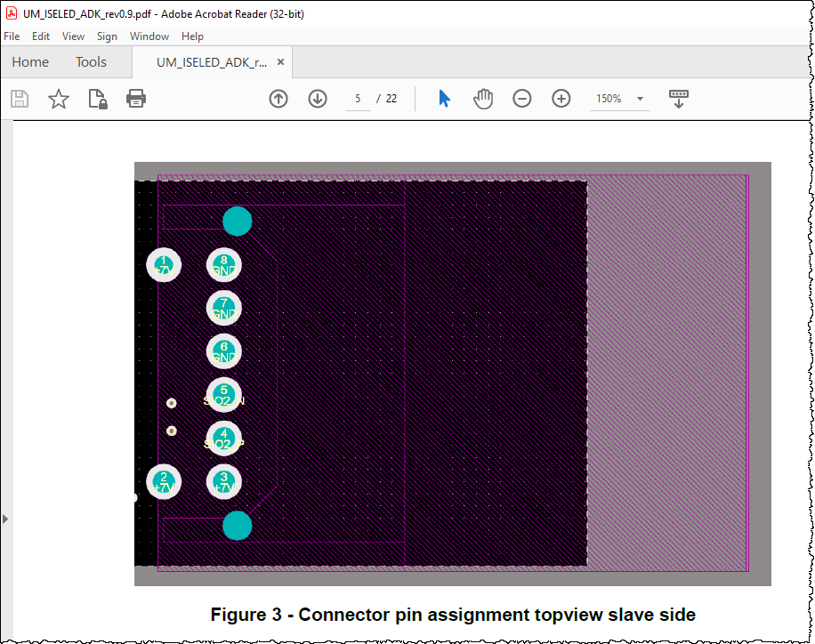Click the Save file icon

tap(19, 99)
